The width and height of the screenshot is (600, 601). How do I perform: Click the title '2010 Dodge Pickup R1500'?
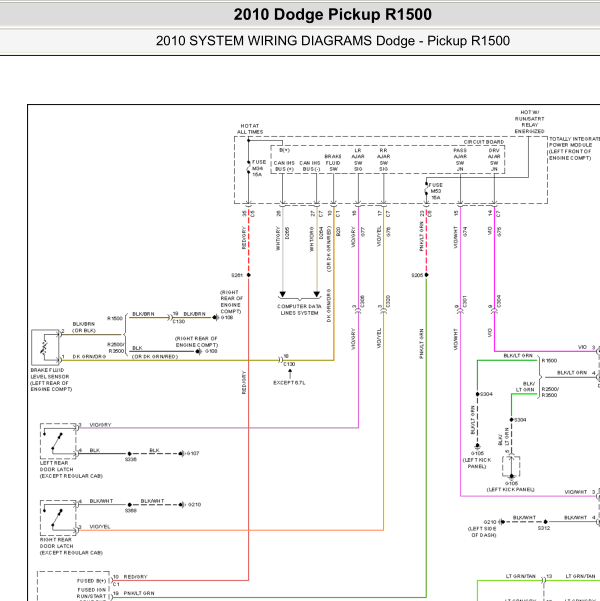click(332, 15)
